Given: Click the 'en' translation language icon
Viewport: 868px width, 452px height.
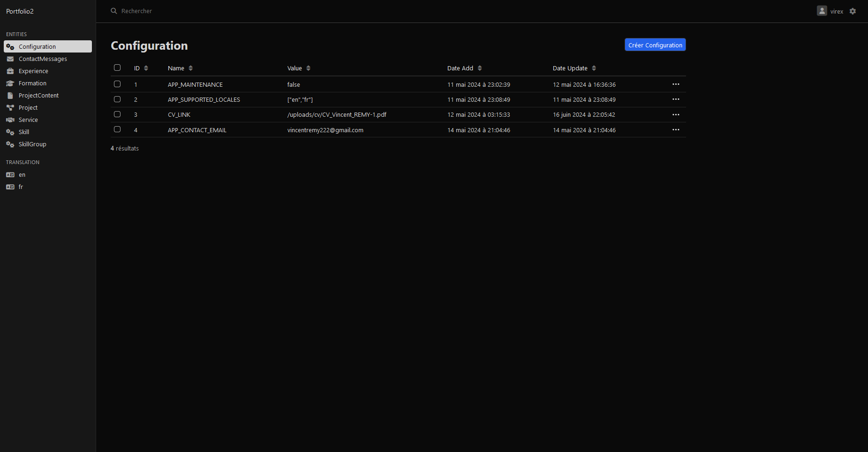Looking at the screenshot, I should [10, 175].
